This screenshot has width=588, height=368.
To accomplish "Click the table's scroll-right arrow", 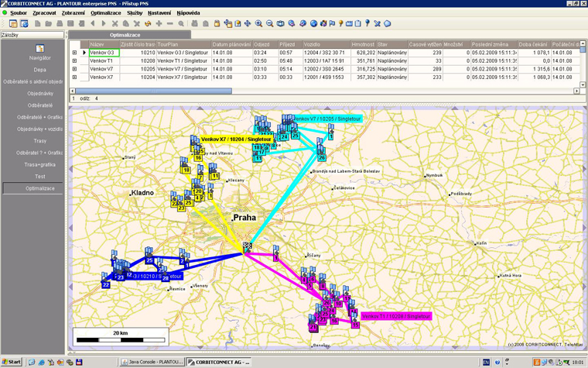I will [576, 91].
